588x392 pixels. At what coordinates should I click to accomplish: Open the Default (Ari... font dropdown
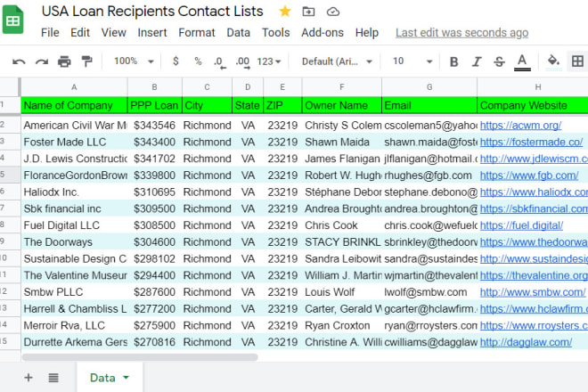click(337, 61)
